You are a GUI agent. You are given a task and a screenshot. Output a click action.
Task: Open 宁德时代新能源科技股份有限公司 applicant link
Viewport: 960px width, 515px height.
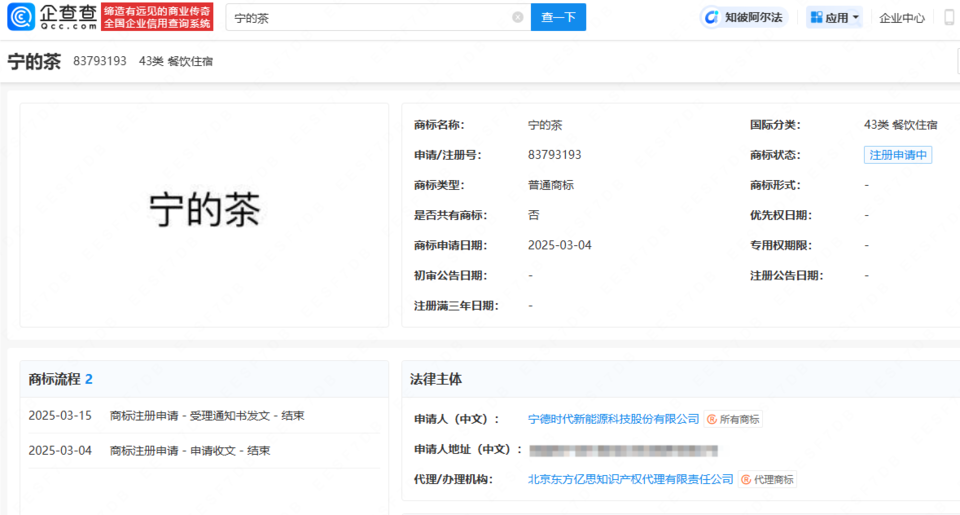[x=613, y=419]
